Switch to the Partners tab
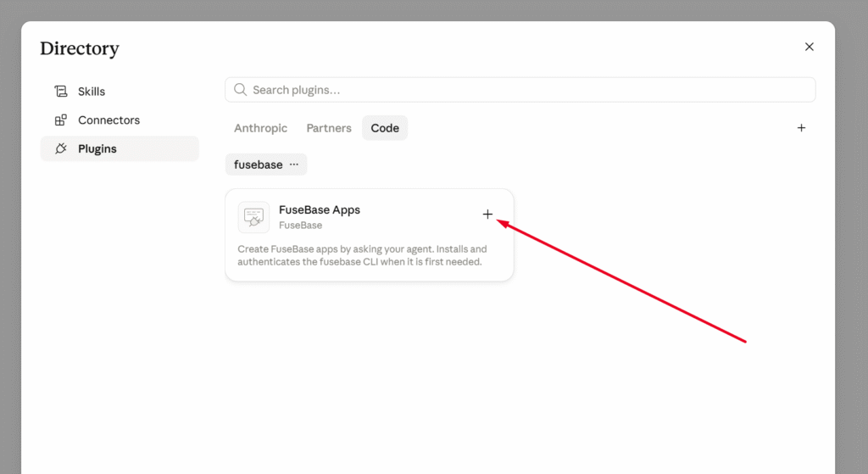 [329, 128]
